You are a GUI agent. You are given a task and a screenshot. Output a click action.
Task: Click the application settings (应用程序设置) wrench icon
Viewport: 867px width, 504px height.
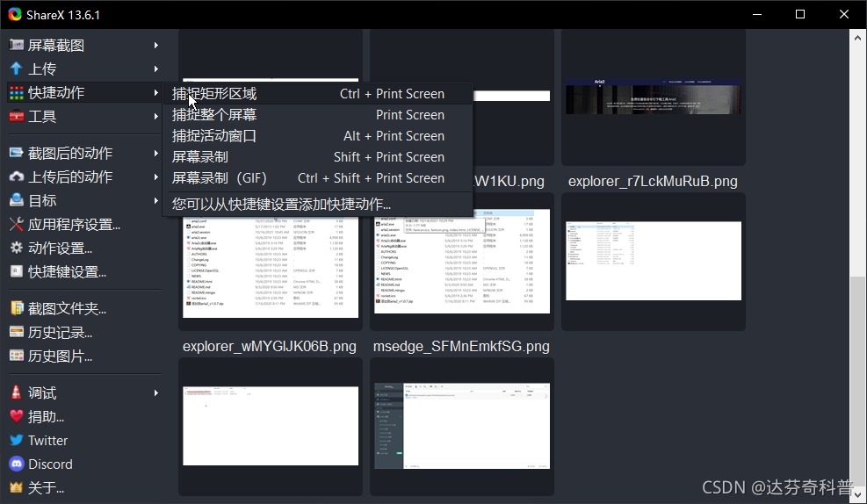pyautogui.click(x=17, y=225)
